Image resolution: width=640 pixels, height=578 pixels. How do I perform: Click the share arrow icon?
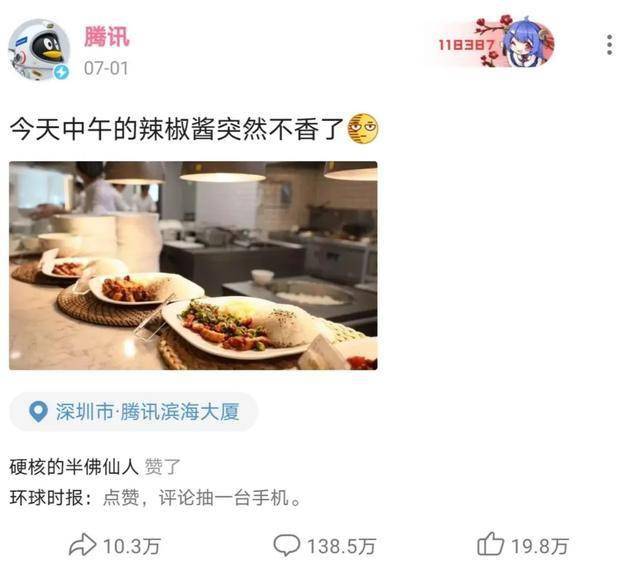82,545
